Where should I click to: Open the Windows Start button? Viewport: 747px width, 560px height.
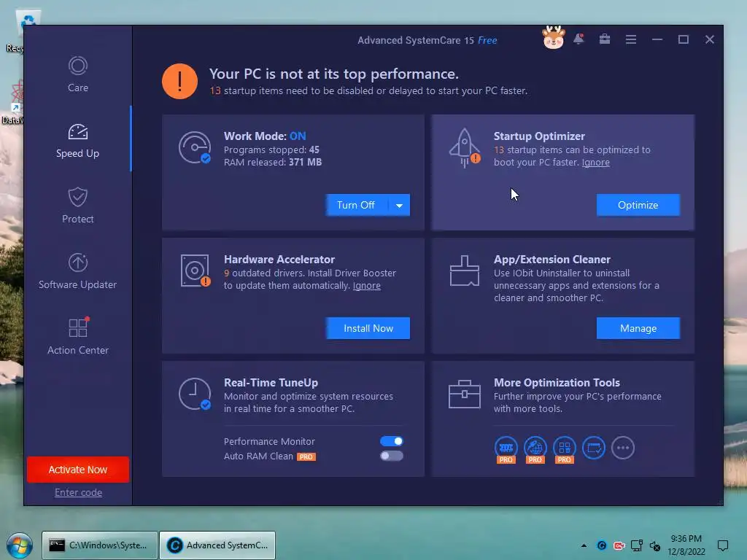click(20, 545)
